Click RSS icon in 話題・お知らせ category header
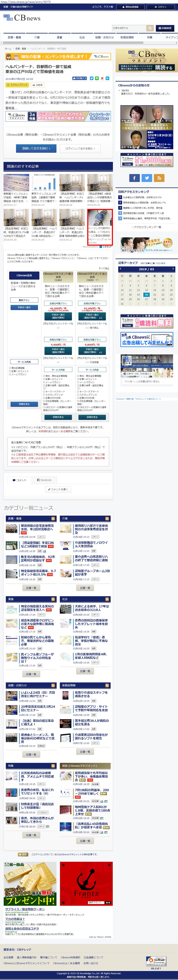 [53, 685]
